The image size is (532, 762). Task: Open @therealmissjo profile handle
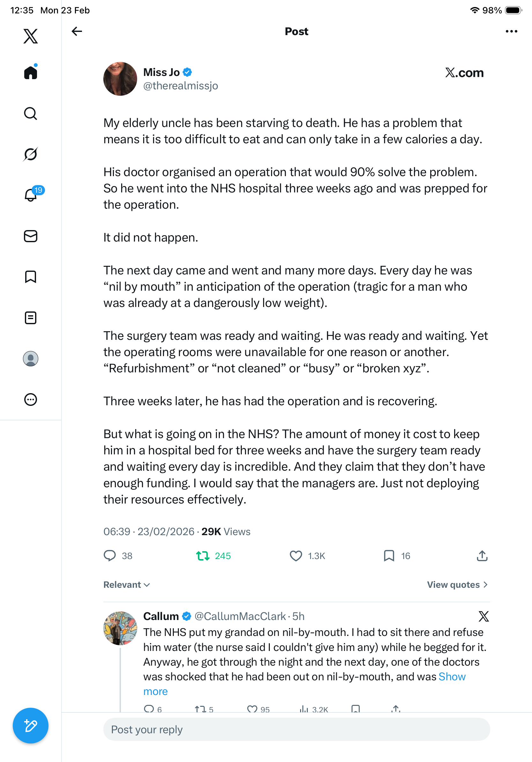[181, 86]
